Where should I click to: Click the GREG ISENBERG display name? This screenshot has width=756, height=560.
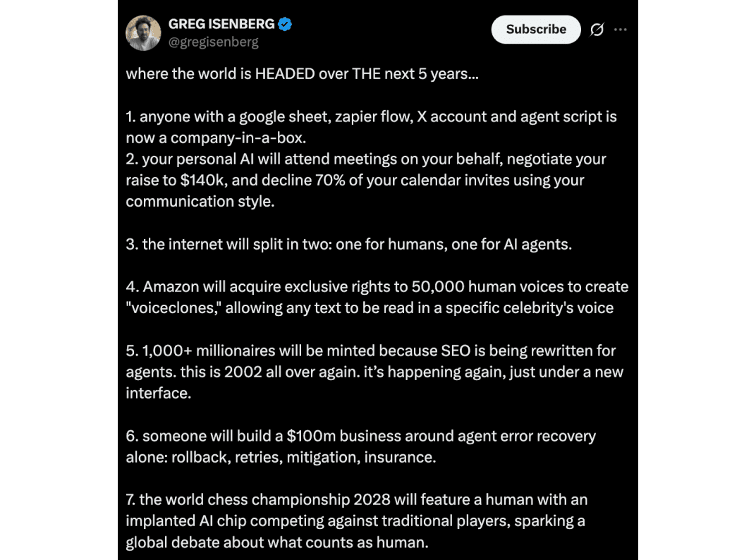coord(221,24)
